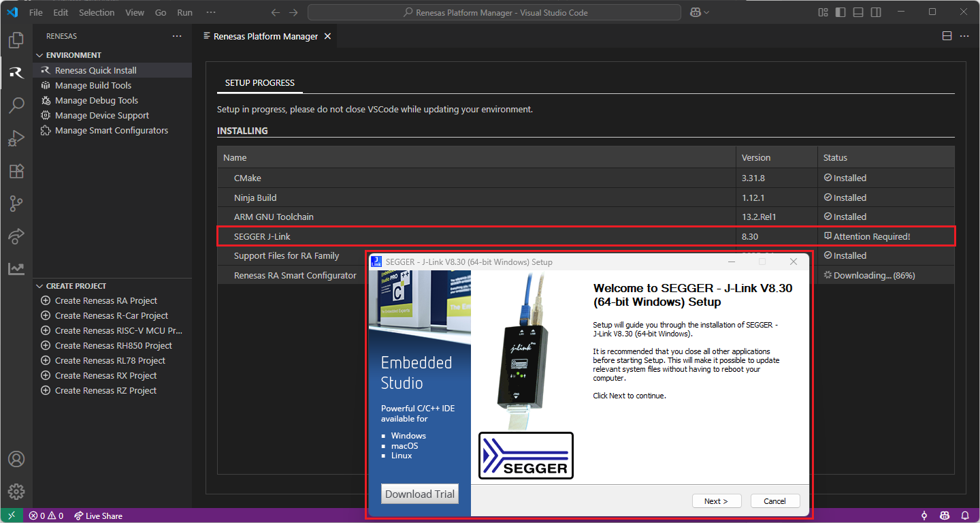Open the Manage gear icon
Image resolution: width=980 pixels, height=523 pixels.
tap(16, 491)
